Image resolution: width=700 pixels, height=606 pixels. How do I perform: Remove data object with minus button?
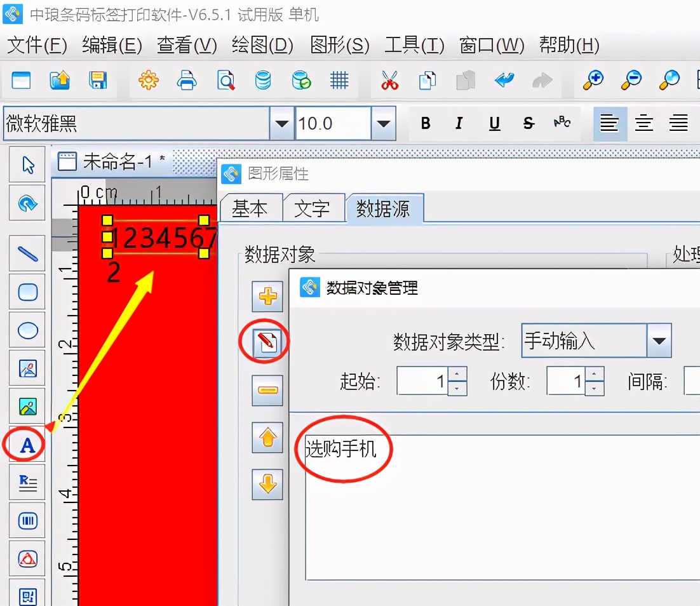pyautogui.click(x=267, y=390)
